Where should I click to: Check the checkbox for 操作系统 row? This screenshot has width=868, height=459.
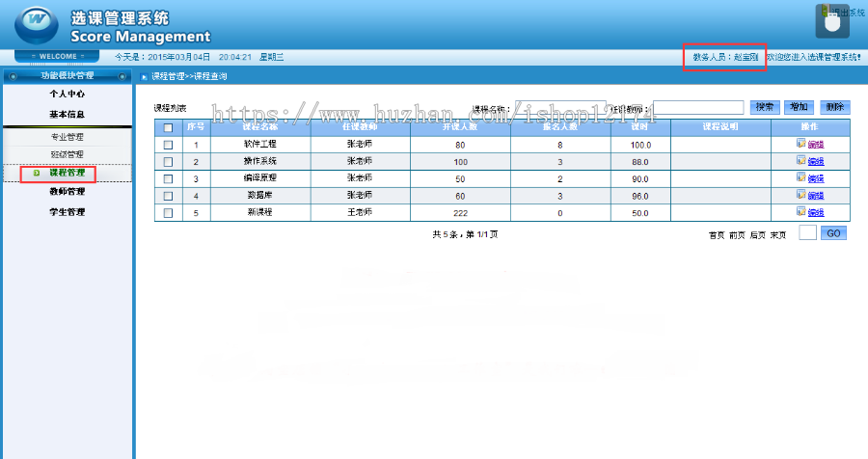click(168, 162)
